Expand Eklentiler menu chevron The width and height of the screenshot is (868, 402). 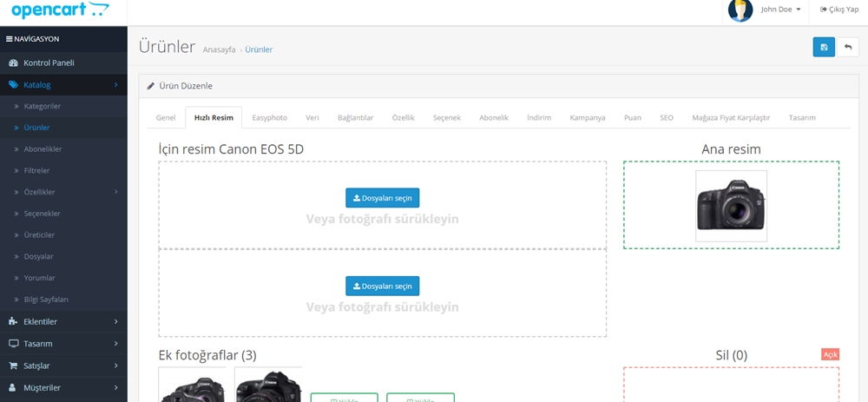[x=115, y=322]
